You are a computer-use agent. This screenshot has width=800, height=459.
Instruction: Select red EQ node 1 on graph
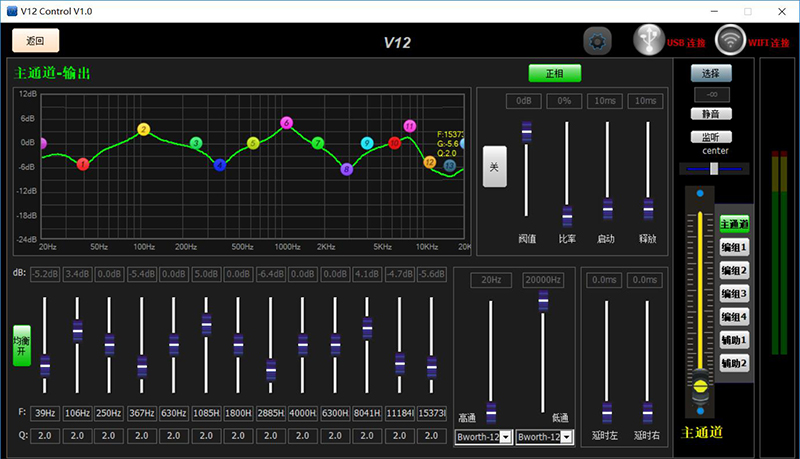(83, 163)
